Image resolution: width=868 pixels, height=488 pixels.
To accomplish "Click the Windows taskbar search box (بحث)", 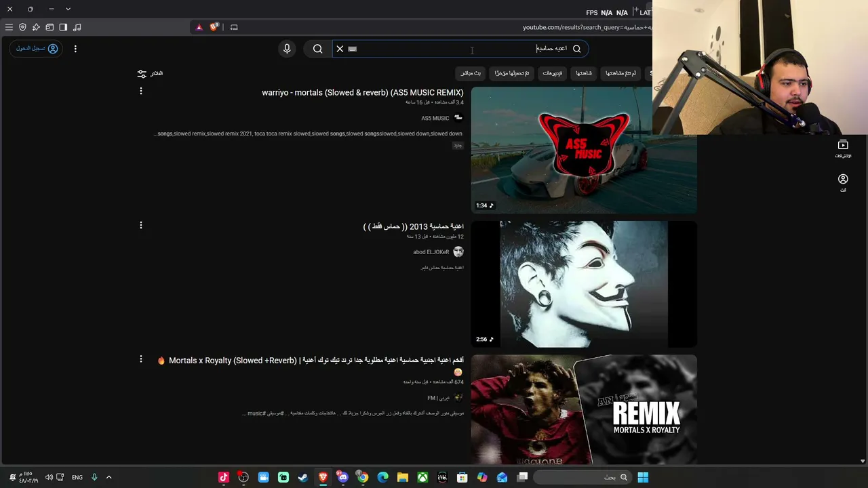I will pos(583,477).
